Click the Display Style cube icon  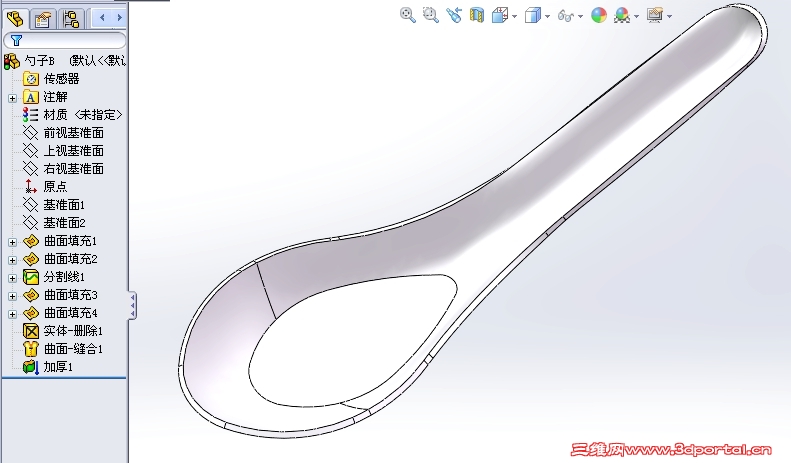click(x=533, y=16)
